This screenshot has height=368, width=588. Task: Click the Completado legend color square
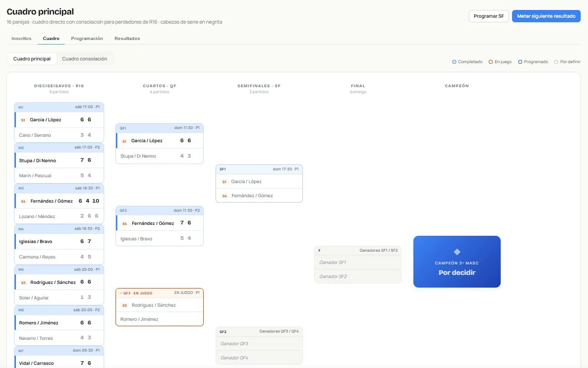[454, 62]
